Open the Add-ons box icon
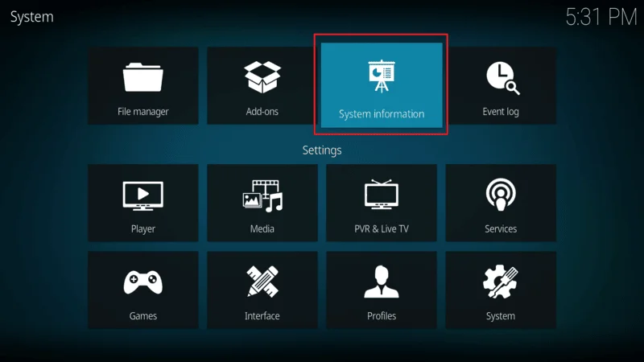This screenshot has height=362, width=644. pos(262,76)
